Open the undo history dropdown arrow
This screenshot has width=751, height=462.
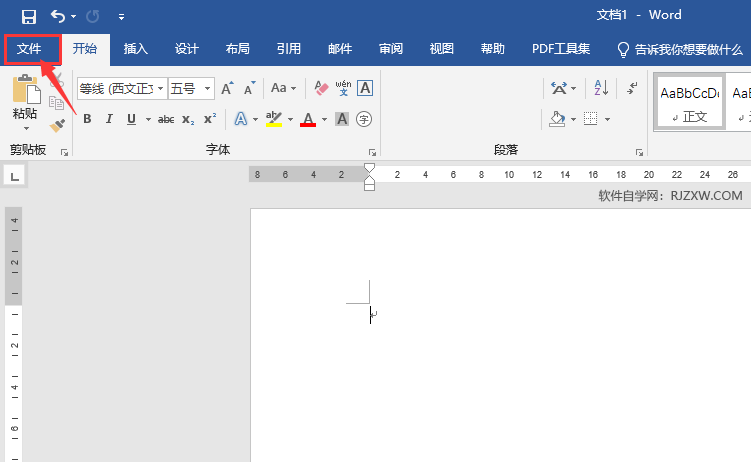pos(73,17)
